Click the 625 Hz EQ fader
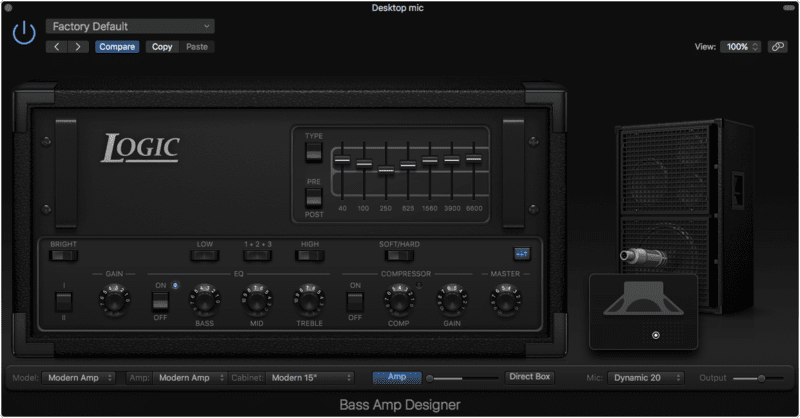 408,164
